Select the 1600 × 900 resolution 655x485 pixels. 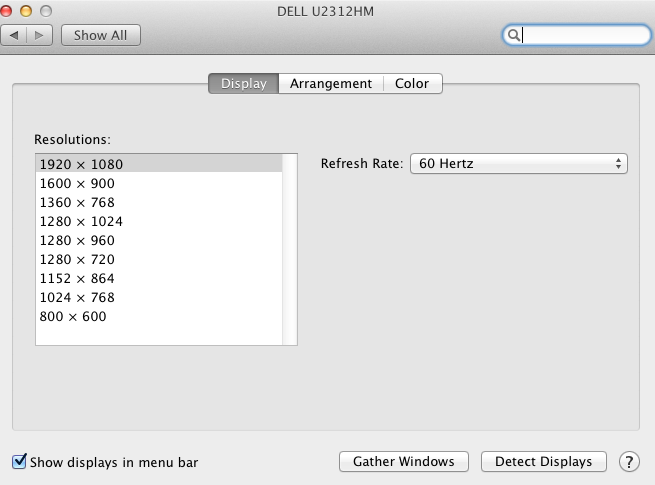[x=77, y=183]
